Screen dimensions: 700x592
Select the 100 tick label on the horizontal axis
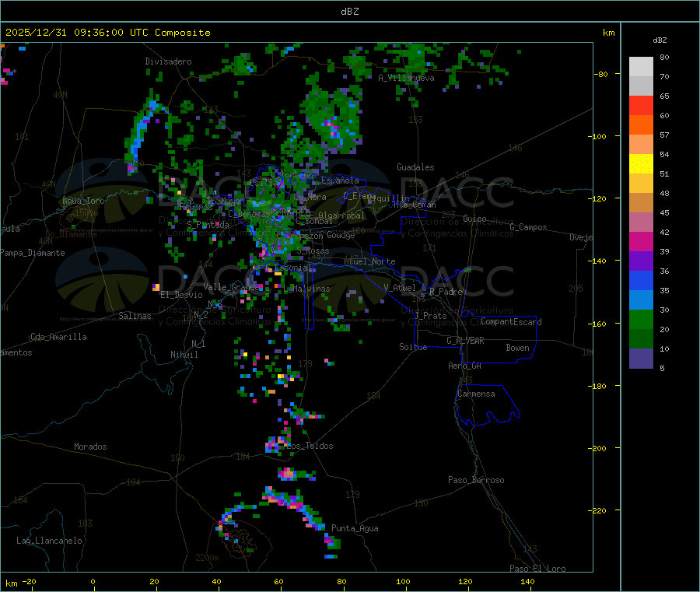(403, 581)
